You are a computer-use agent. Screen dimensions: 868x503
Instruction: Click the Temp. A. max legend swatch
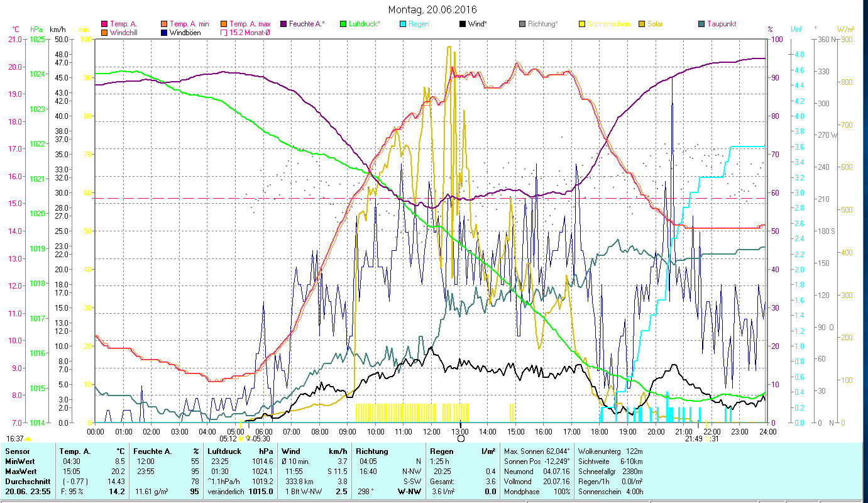tap(224, 25)
